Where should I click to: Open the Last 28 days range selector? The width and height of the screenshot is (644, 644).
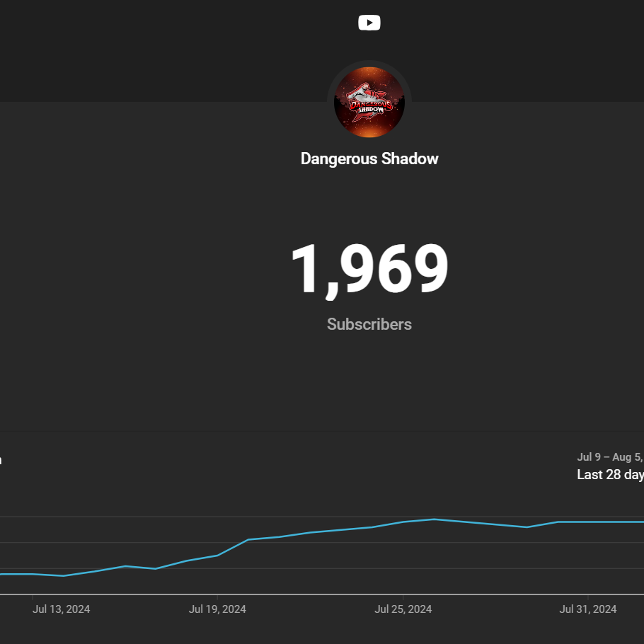(610, 475)
